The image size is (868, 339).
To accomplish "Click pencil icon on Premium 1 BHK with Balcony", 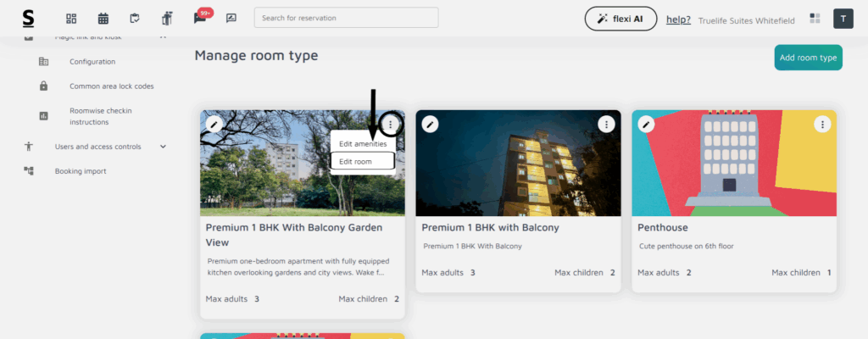I will (431, 125).
